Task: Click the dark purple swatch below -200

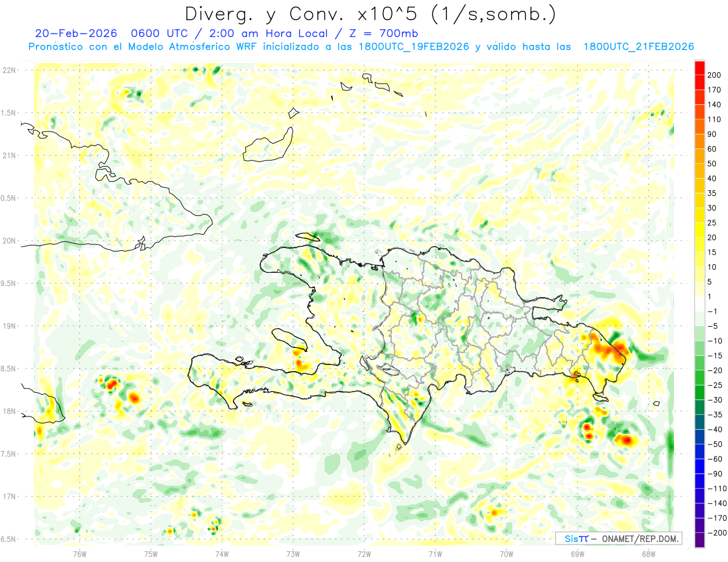Action: click(x=699, y=540)
